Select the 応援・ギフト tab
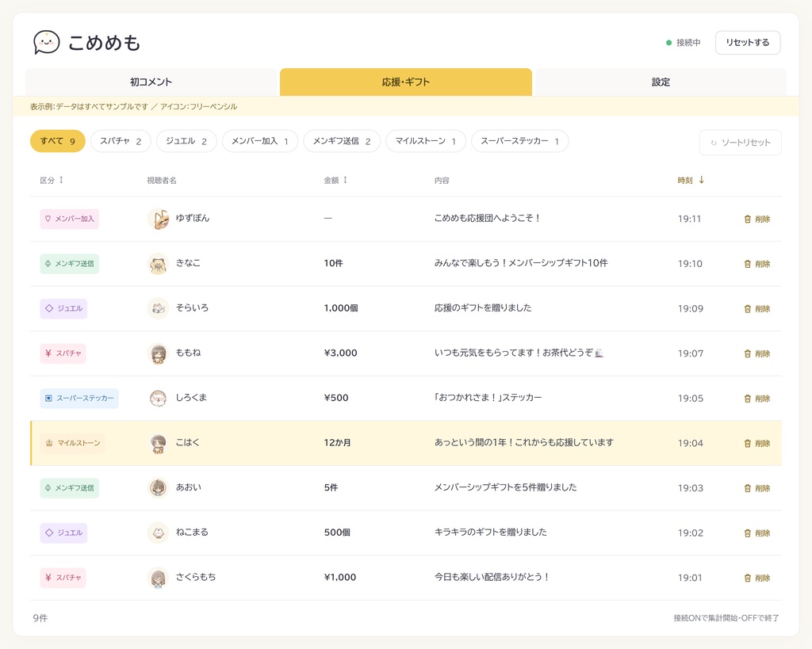 coord(406,82)
